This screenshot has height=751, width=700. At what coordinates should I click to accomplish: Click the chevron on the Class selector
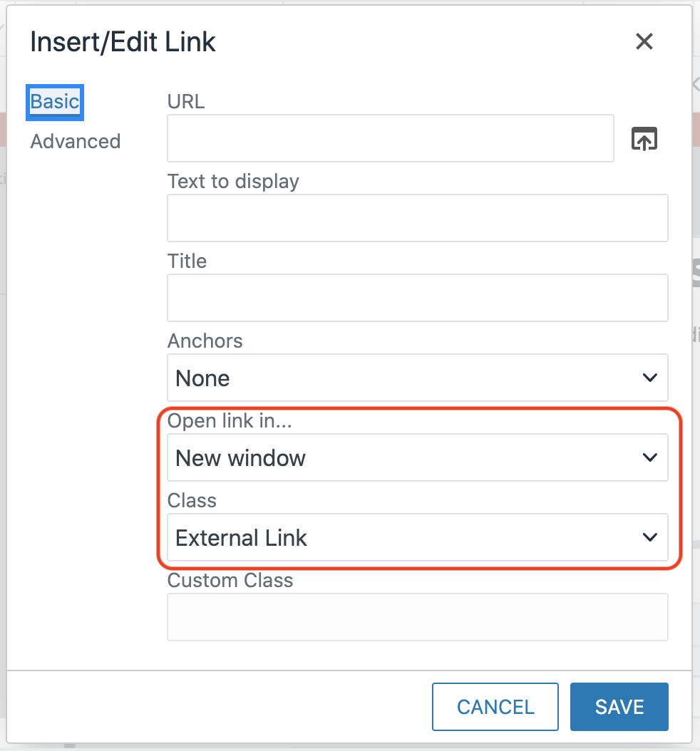(x=649, y=537)
